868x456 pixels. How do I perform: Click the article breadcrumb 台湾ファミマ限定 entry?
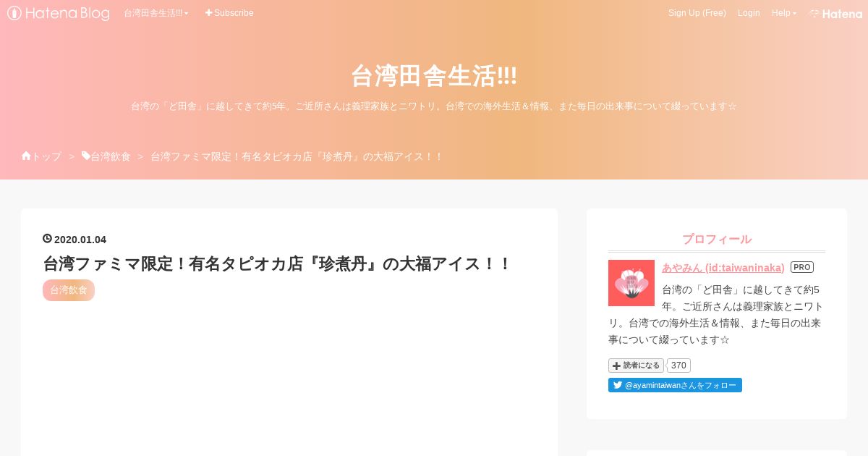coord(297,156)
